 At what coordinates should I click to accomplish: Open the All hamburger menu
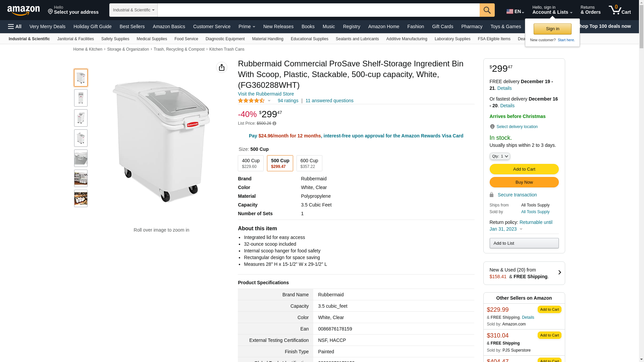15,26
